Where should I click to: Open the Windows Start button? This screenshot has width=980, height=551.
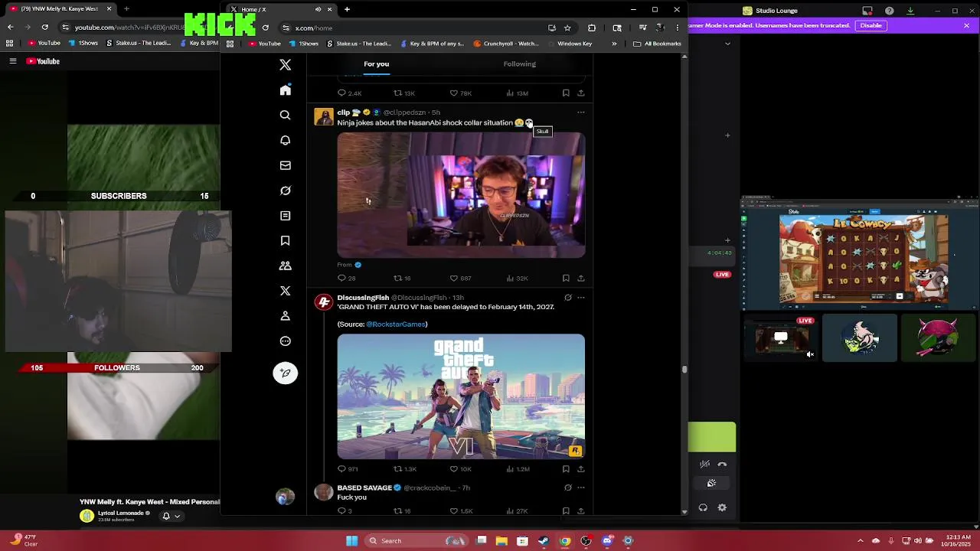point(352,541)
